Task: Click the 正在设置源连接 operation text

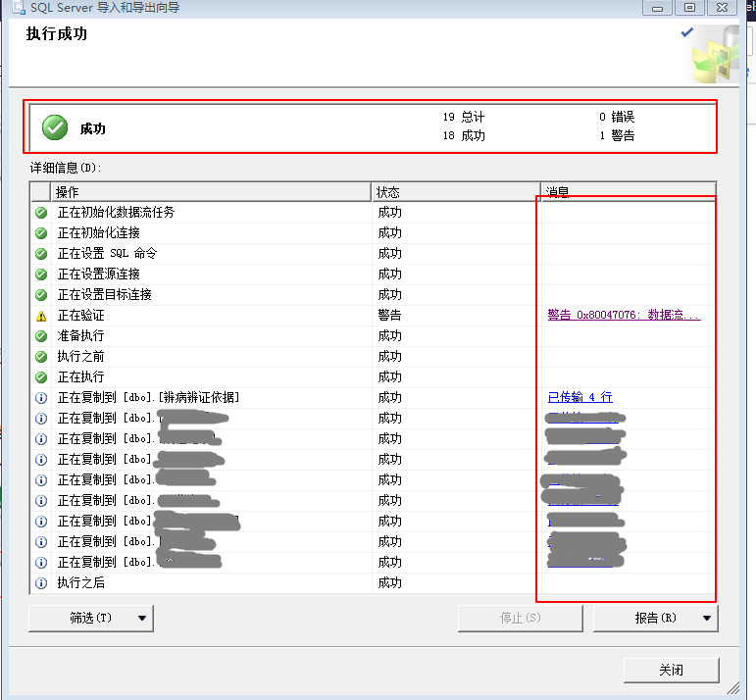Action: [x=99, y=274]
